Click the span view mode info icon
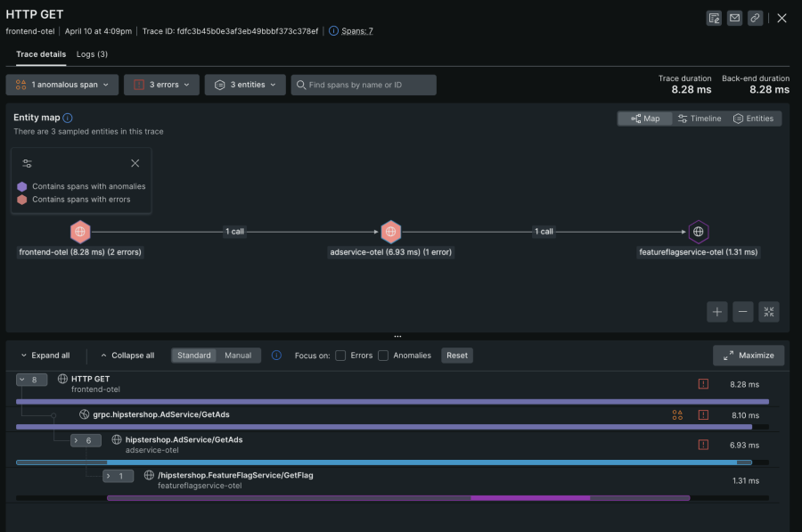Viewport: 802px width, 532px height. 276,355
